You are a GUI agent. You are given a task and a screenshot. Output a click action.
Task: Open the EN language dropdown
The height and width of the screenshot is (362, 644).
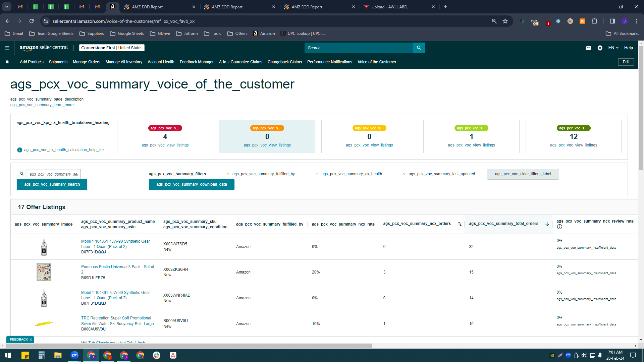(613, 48)
